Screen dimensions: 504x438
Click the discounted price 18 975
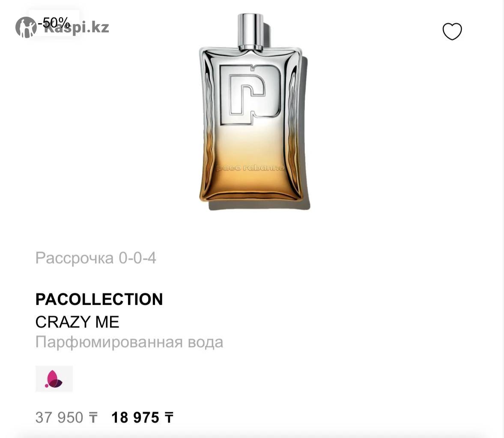(x=135, y=418)
